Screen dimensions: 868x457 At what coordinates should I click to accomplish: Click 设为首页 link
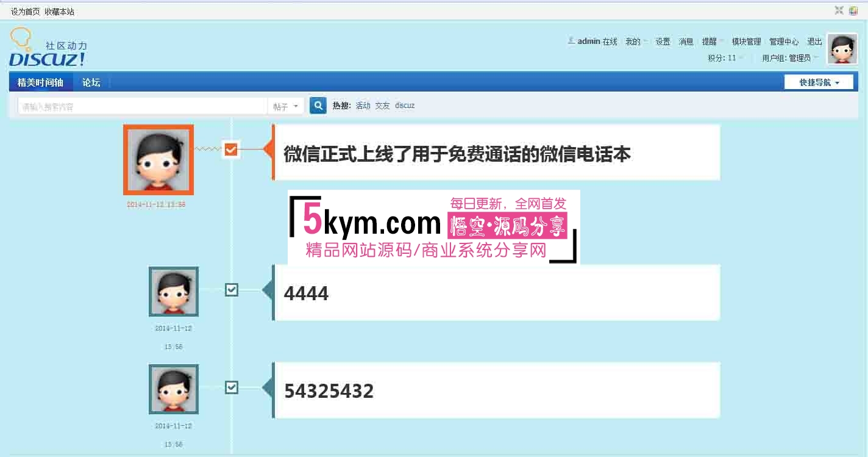26,12
